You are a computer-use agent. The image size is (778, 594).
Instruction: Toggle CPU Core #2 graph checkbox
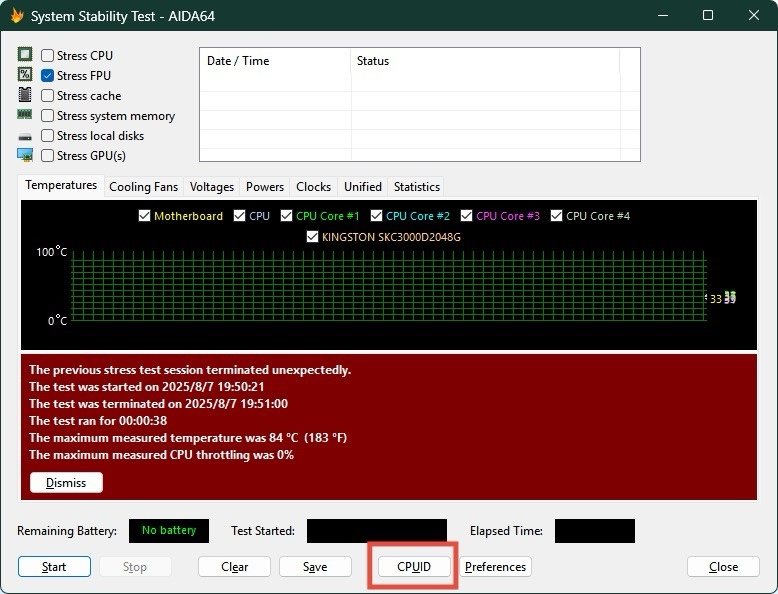click(x=377, y=215)
